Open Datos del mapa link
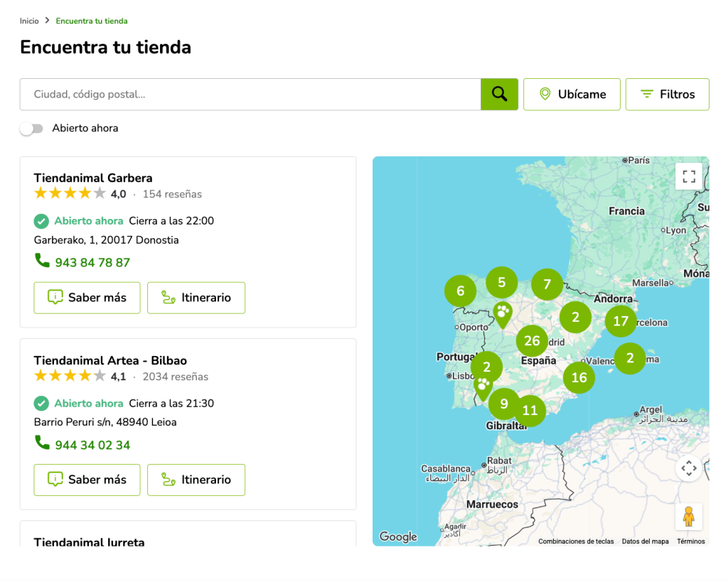This screenshot has height=582, width=728. point(646,541)
